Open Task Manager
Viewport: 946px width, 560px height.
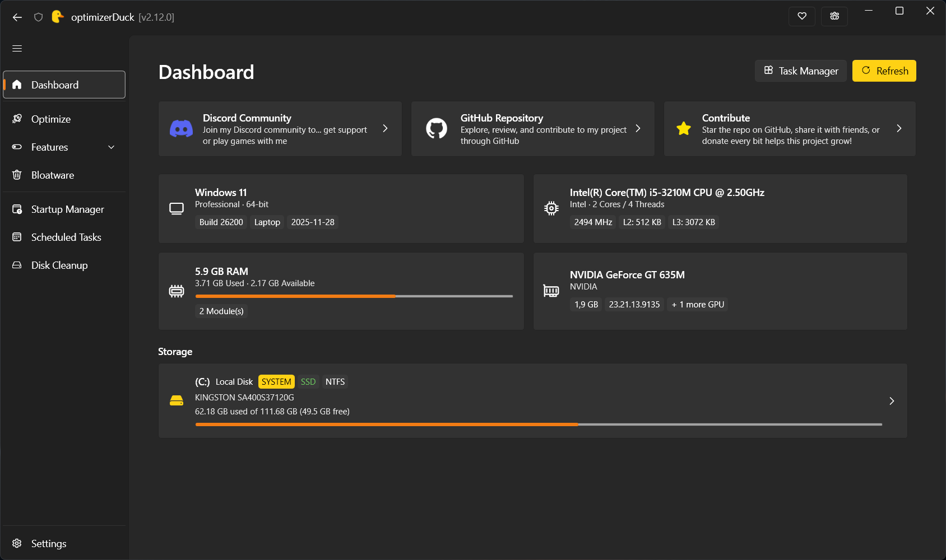point(801,71)
